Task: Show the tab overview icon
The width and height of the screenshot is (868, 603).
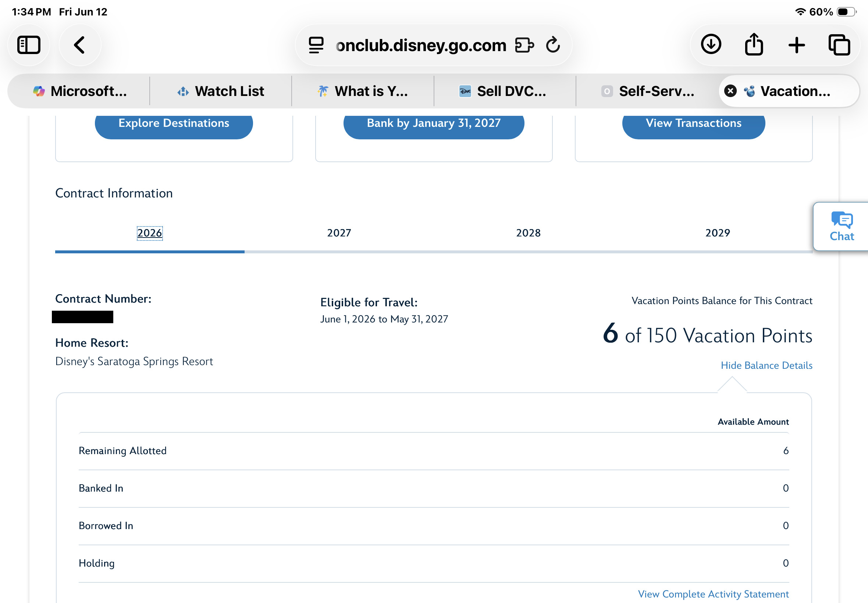Action: pos(839,45)
